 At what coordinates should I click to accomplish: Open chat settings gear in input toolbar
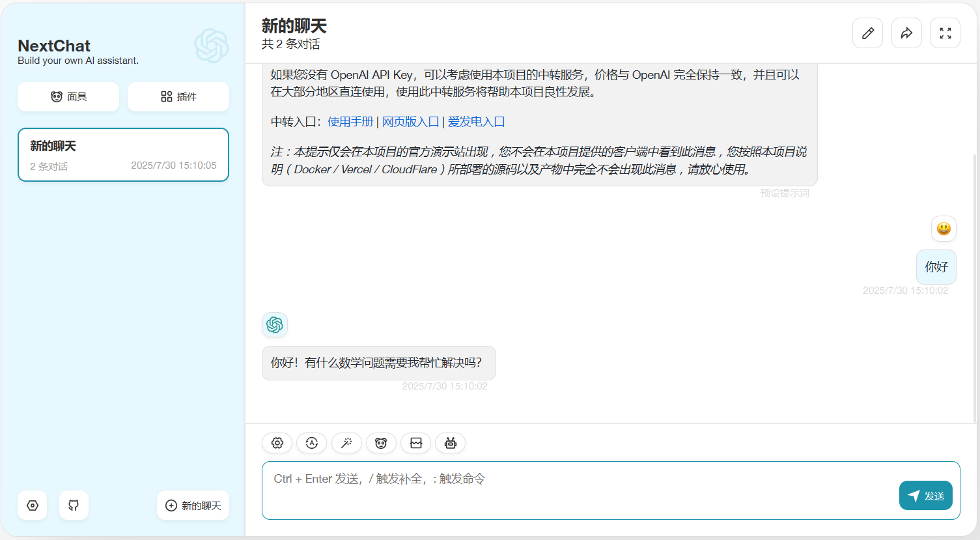[277, 443]
